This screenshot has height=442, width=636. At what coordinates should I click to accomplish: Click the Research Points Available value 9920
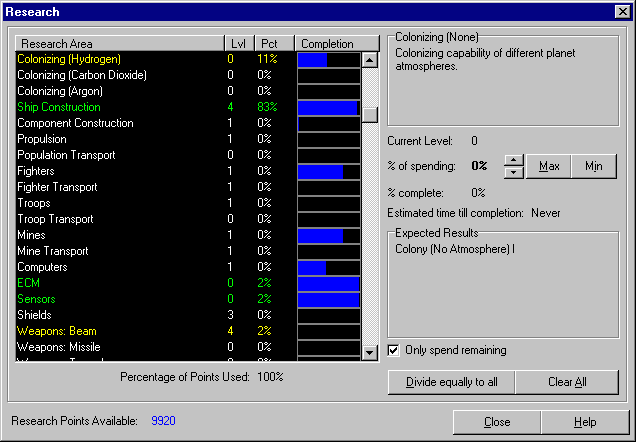click(163, 421)
